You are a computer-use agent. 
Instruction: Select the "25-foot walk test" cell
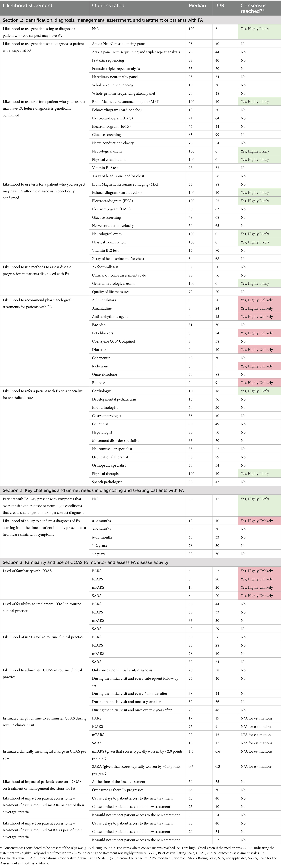(105, 267)
